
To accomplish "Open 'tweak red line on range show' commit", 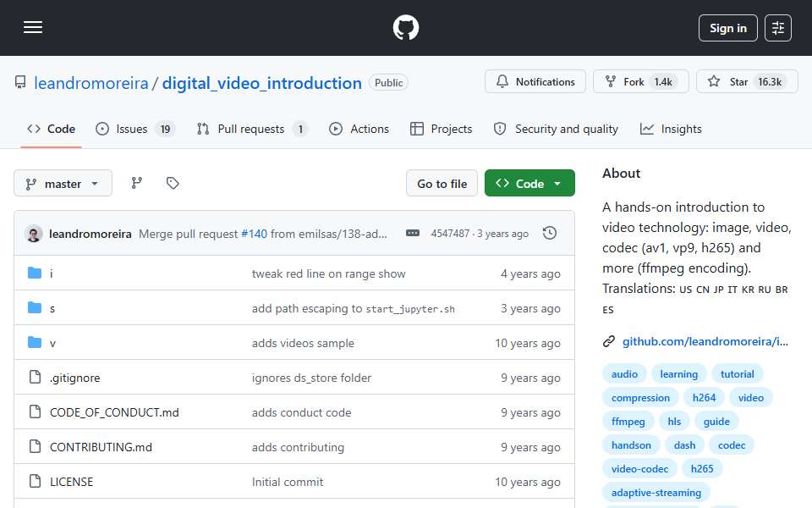I will [329, 273].
